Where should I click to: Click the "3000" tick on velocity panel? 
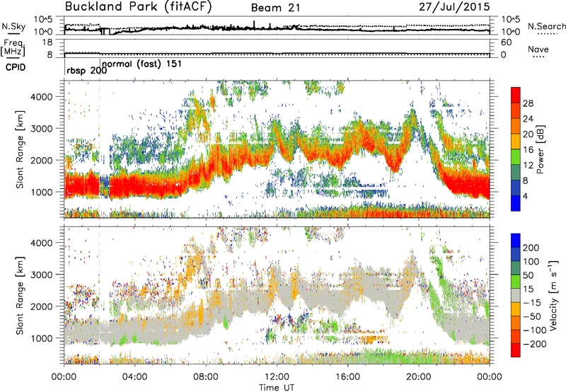[x=41, y=275]
